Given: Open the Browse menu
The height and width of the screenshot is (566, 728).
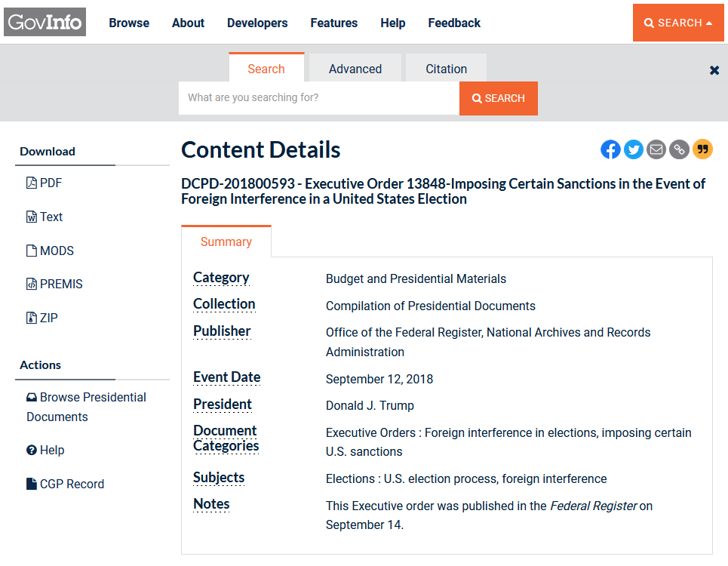Looking at the screenshot, I should pos(129,23).
